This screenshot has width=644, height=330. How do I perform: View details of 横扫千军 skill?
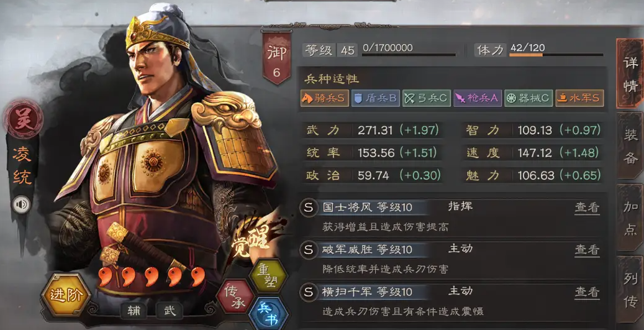tap(586, 292)
